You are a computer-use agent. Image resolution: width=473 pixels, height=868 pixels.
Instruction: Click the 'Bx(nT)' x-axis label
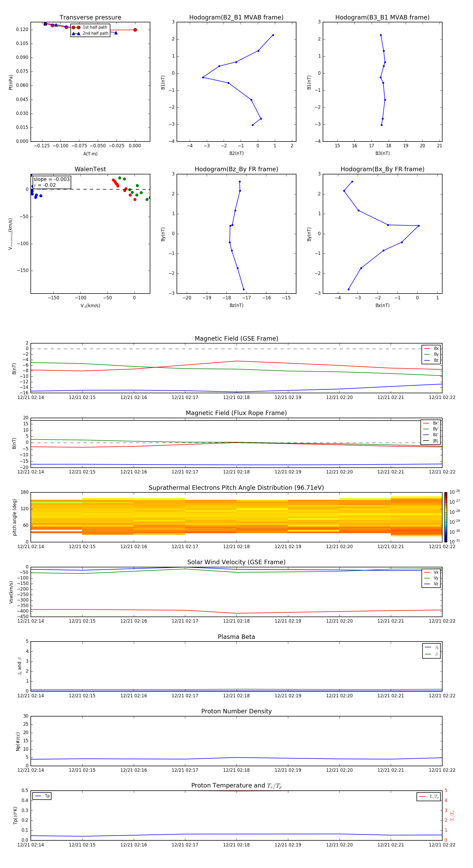click(x=382, y=305)
